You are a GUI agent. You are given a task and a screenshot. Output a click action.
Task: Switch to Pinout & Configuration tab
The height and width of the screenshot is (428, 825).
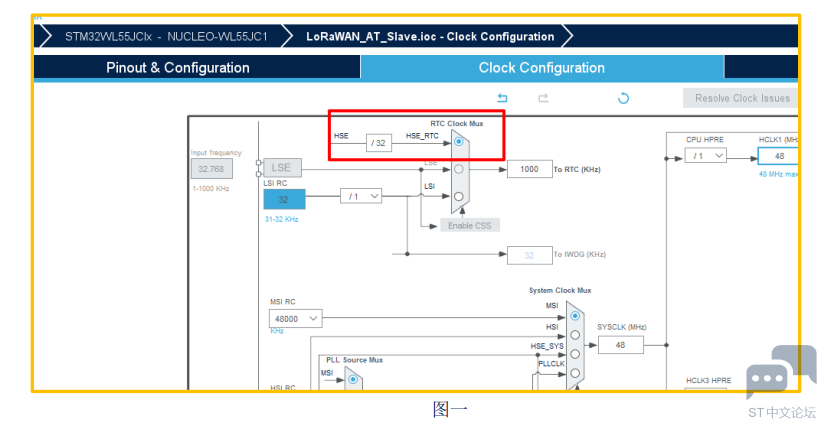197,67
